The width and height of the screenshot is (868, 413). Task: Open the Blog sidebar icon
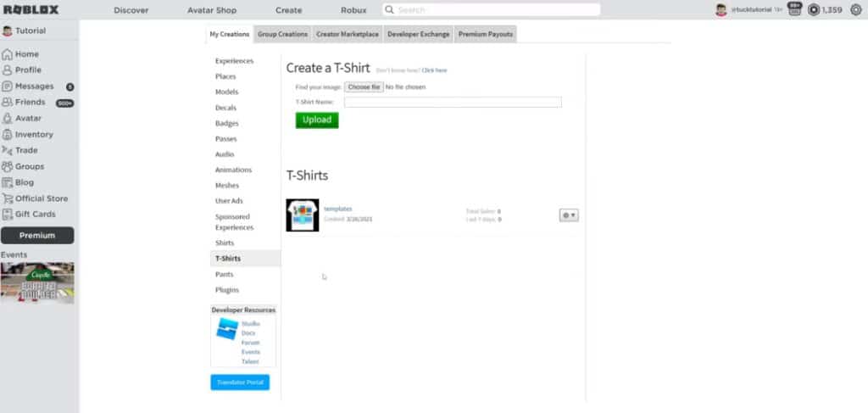[x=7, y=182]
